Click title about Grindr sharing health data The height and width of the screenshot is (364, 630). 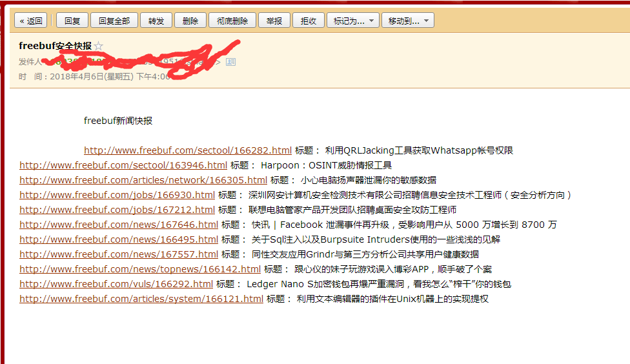click(x=365, y=254)
